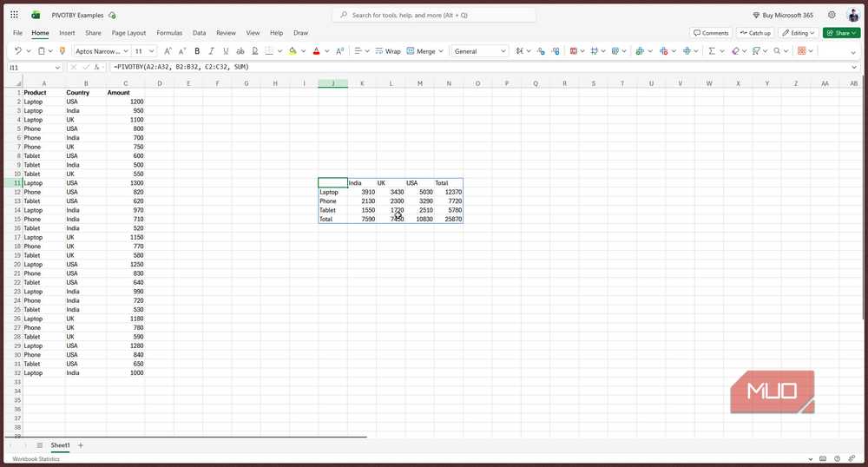The height and width of the screenshot is (467, 868).
Task: Expand the ribbon display options chevron
Action: click(853, 52)
